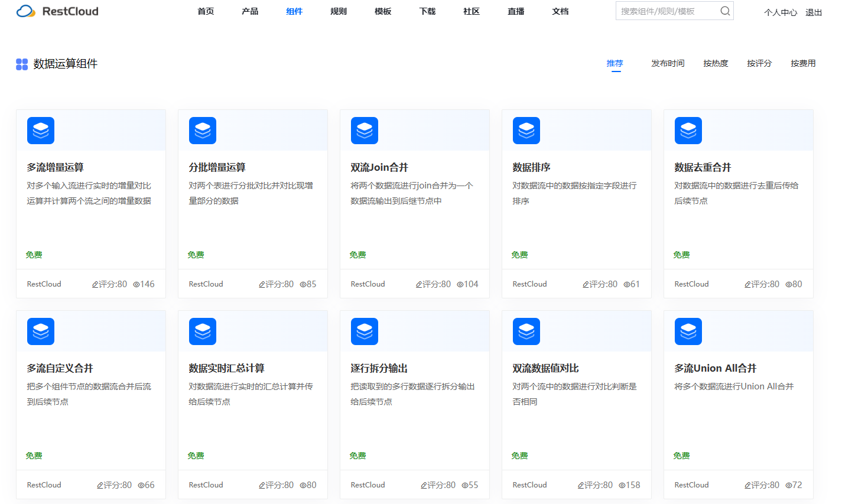Click views eye icon on 数据实时汇总计算 card
868x504 pixels.
(x=303, y=486)
